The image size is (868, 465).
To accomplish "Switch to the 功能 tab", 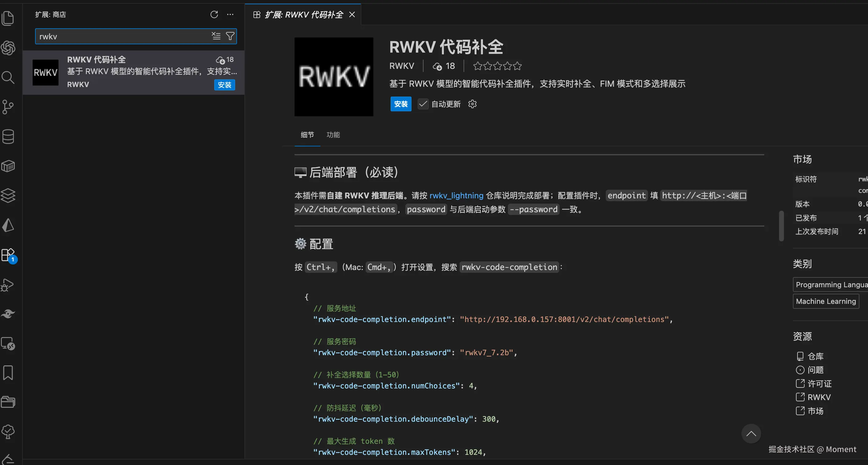I will click(x=333, y=135).
